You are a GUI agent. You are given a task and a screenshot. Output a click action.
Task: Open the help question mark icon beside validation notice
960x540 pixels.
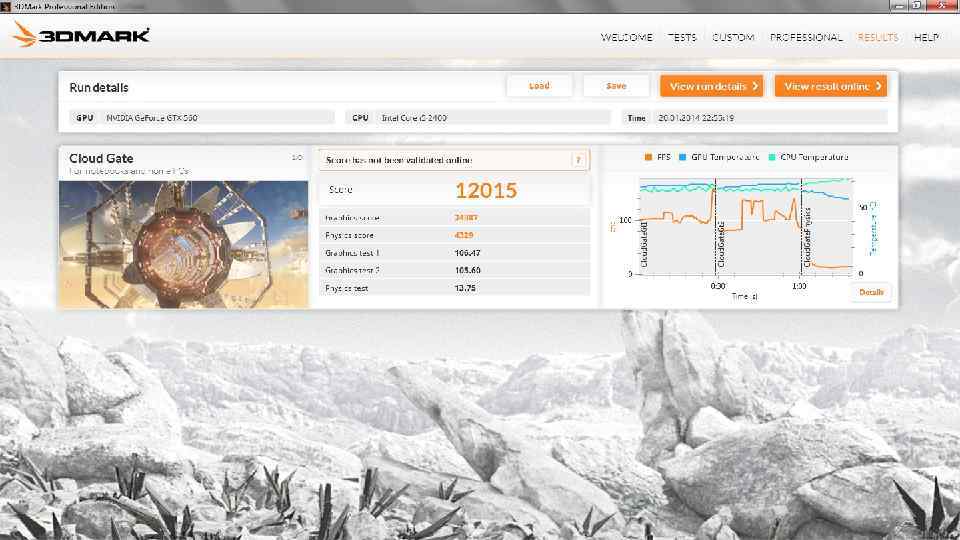pyautogui.click(x=578, y=160)
